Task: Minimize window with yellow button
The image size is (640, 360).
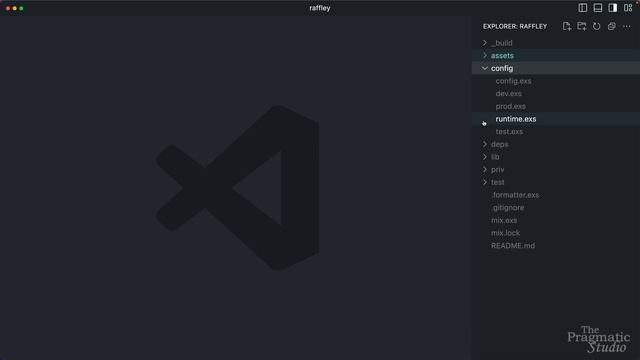Action: 15,8
